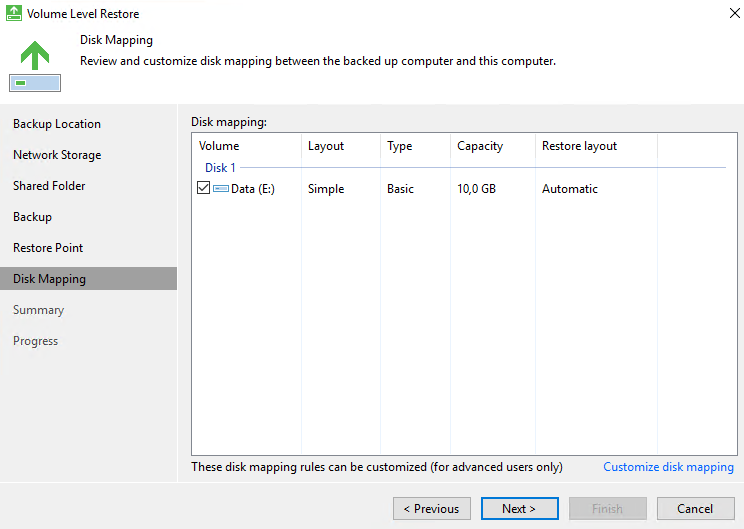Go back with the Previous button

(x=432, y=509)
